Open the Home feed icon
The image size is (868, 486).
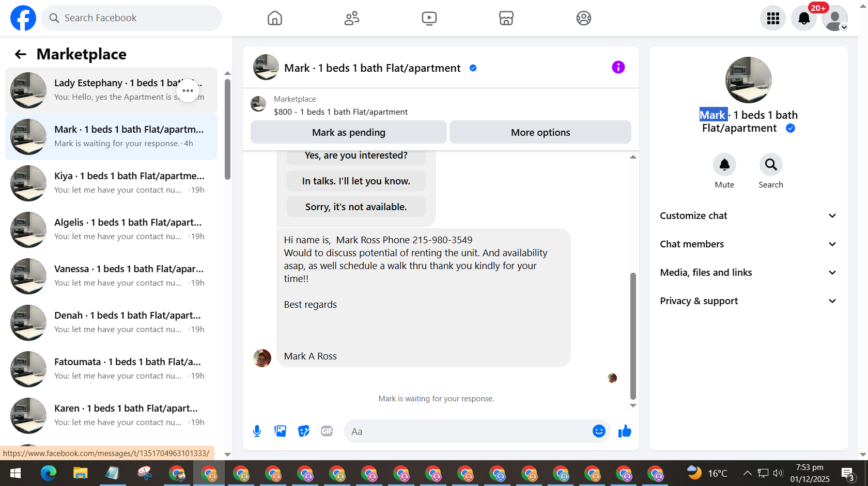[x=275, y=18]
